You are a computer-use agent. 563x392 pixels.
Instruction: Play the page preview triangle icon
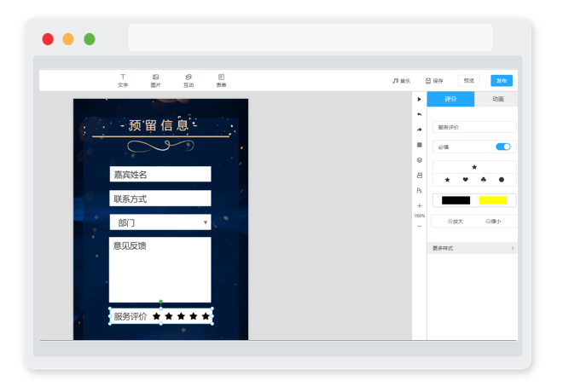click(x=419, y=99)
